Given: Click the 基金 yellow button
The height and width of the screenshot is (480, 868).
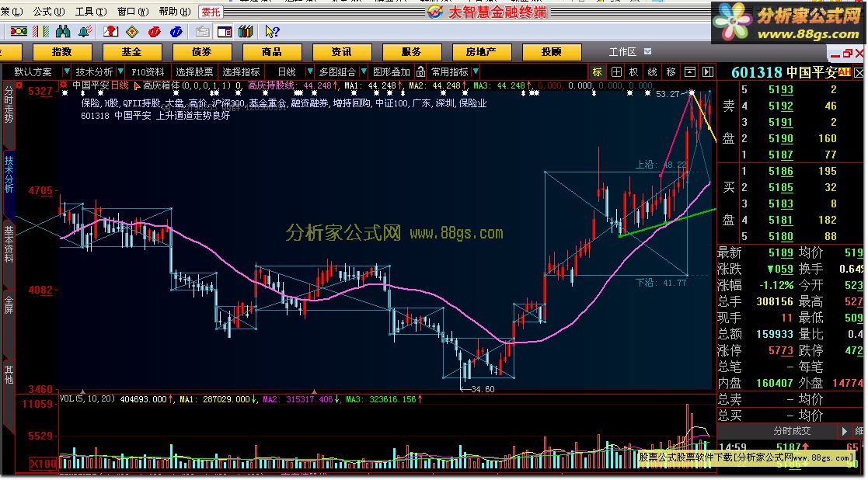Looking at the screenshot, I should pos(132,52).
